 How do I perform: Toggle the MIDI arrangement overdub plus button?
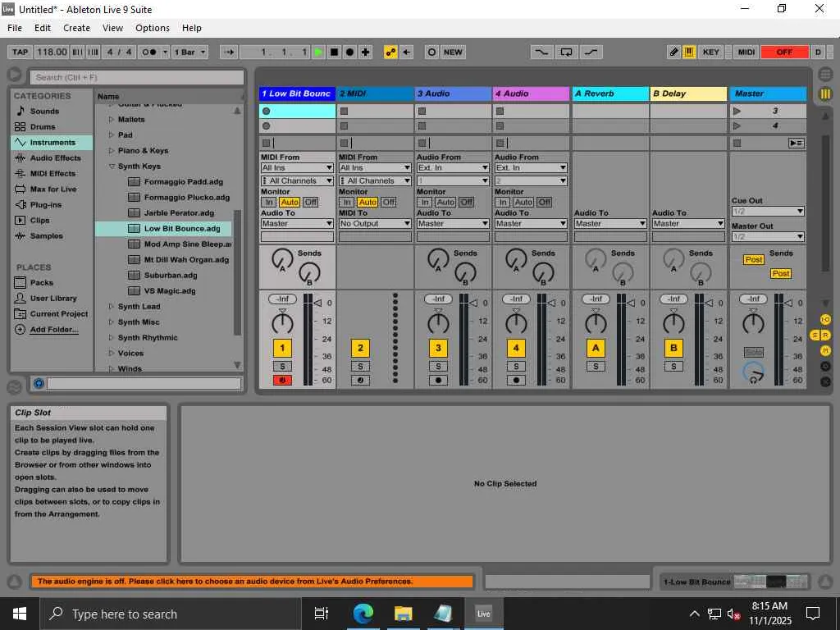coord(365,52)
